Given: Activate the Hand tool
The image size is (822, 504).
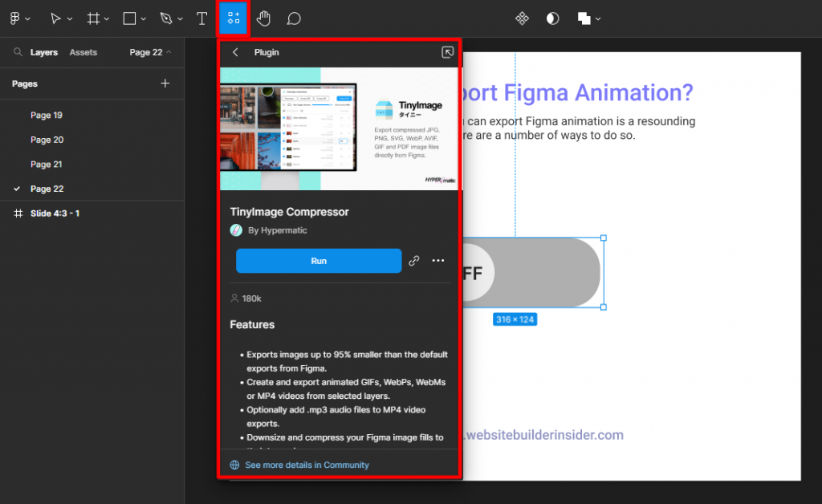Looking at the screenshot, I should (263, 18).
